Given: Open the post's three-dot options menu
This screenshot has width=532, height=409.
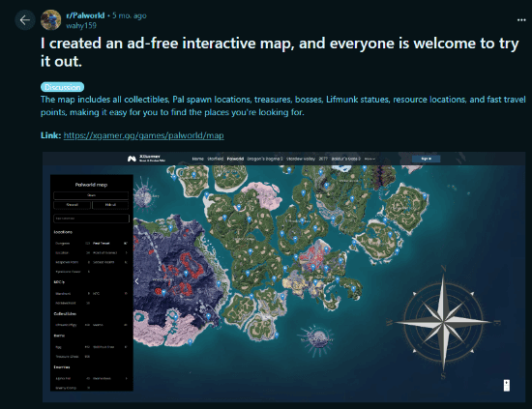Looking at the screenshot, I should [x=521, y=20].
